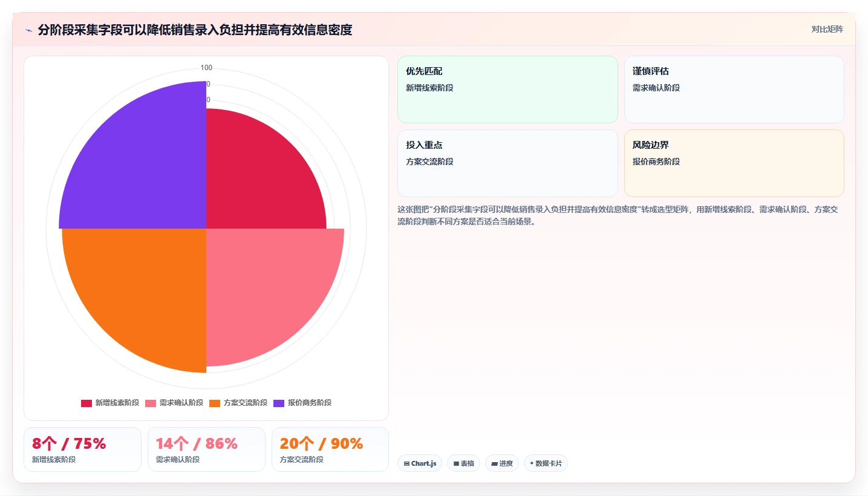Click the pink legend color box

click(x=151, y=403)
